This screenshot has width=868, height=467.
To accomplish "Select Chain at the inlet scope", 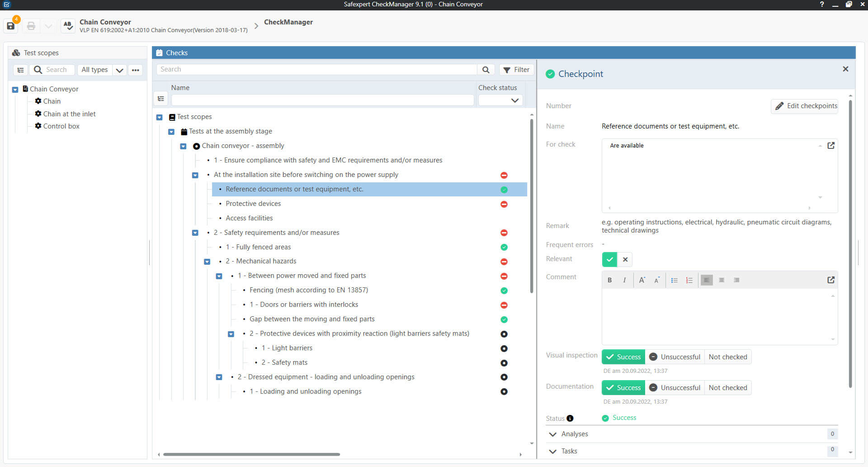I will point(69,114).
